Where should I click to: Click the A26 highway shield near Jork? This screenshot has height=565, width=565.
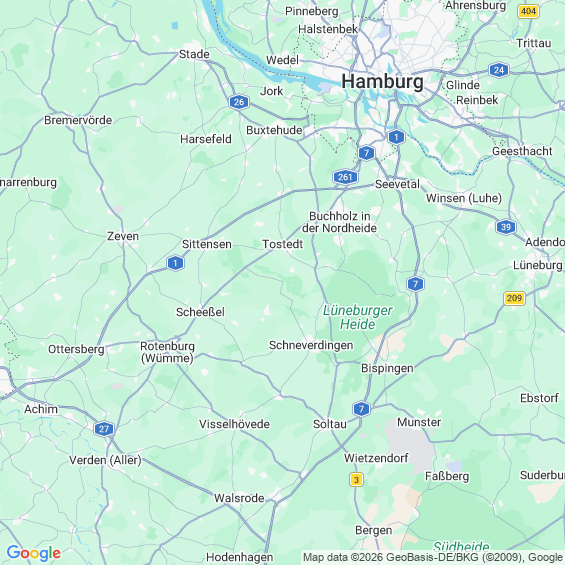click(239, 102)
